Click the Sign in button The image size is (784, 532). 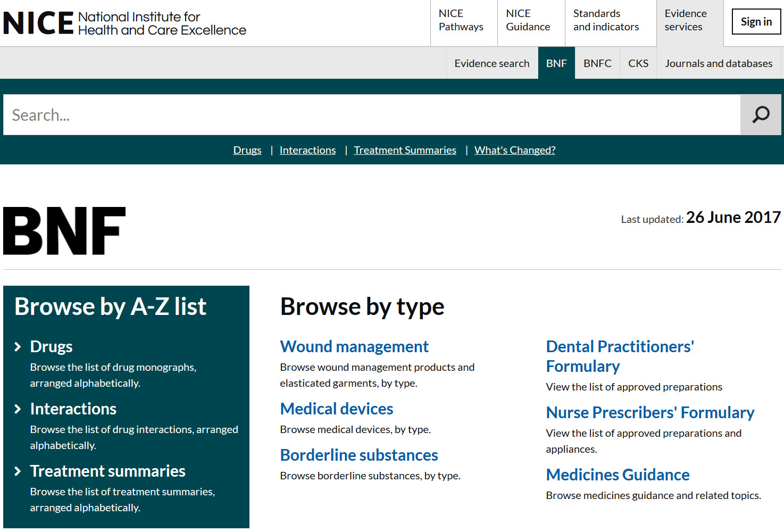pyautogui.click(x=756, y=22)
